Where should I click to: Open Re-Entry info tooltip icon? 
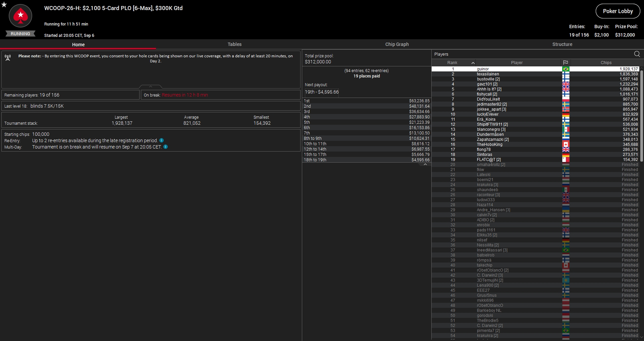click(161, 140)
